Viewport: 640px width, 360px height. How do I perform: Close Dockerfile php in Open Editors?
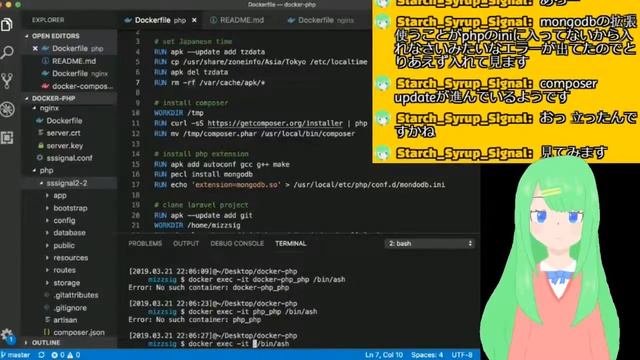point(35,49)
